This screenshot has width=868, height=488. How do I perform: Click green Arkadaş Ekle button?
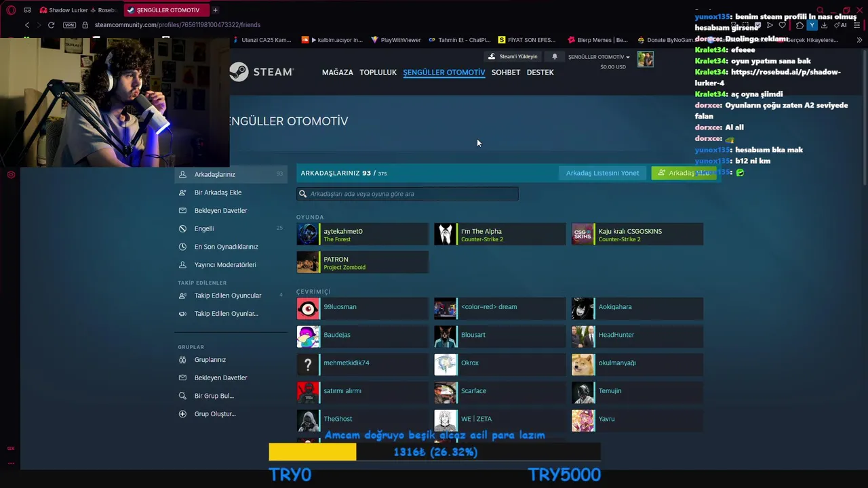(x=684, y=173)
